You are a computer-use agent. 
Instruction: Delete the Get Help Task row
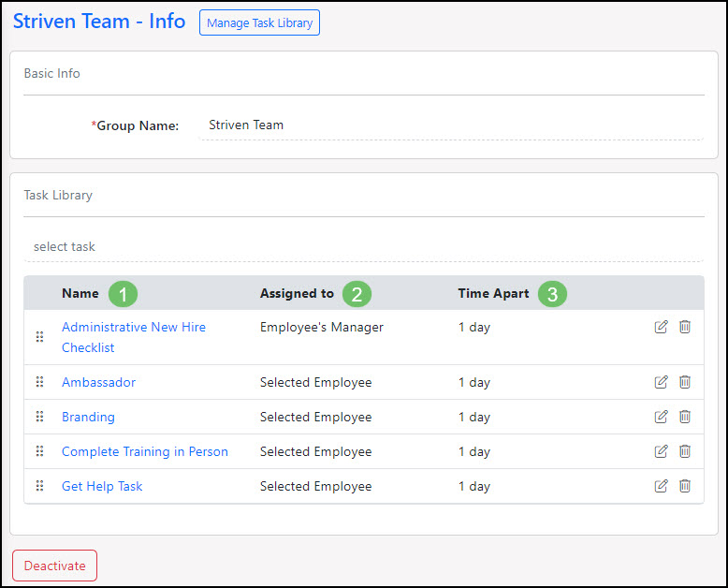point(685,486)
